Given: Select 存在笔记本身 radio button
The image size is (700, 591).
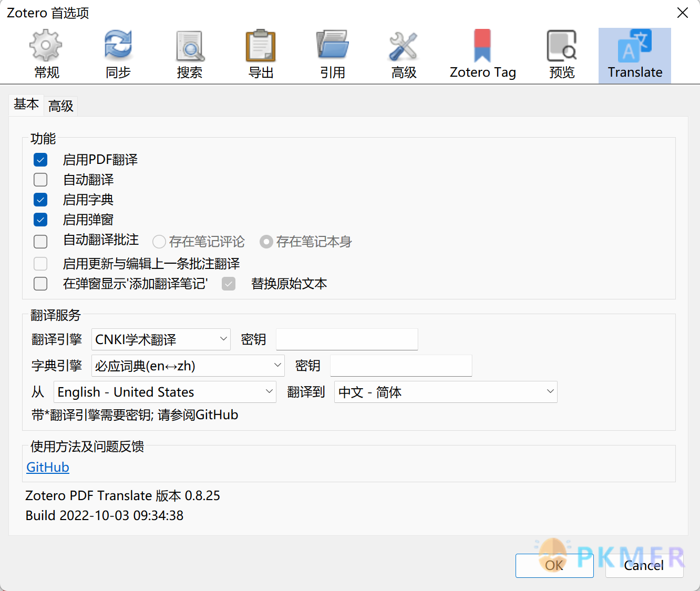Looking at the screenshot, I should (x=266, y=242).
